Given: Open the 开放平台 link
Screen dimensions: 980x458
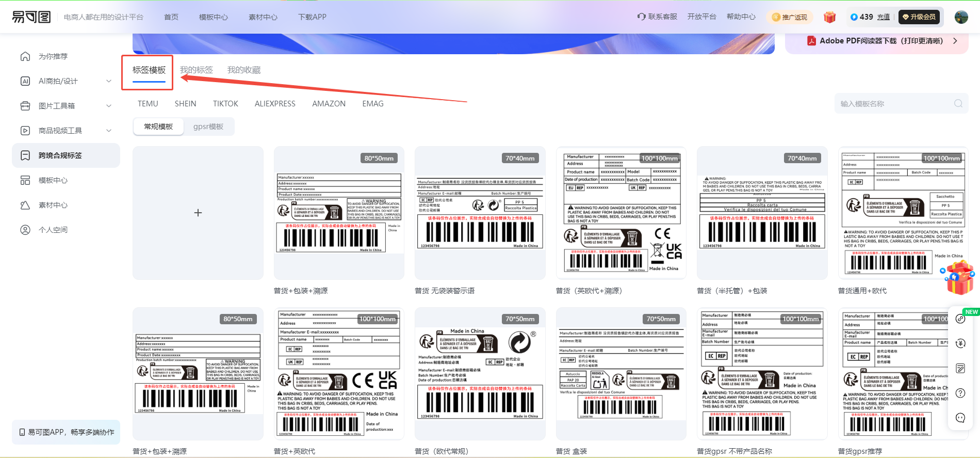Looking at the screenshot, I should pyautogui.click(x=702, y=17).
